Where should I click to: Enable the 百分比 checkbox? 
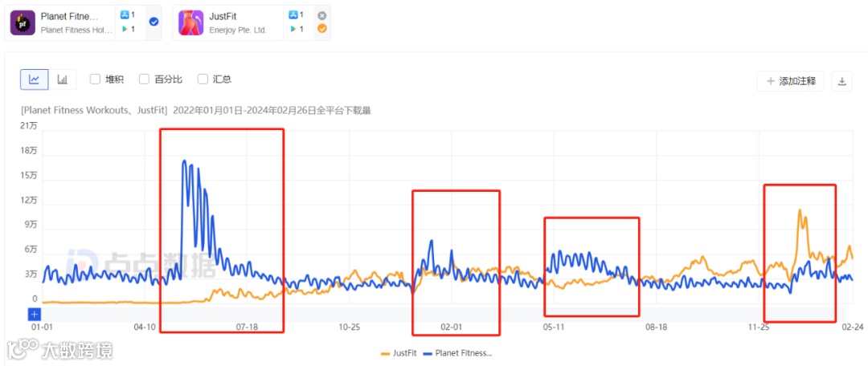pyautogui.click(x=145, y=79)
